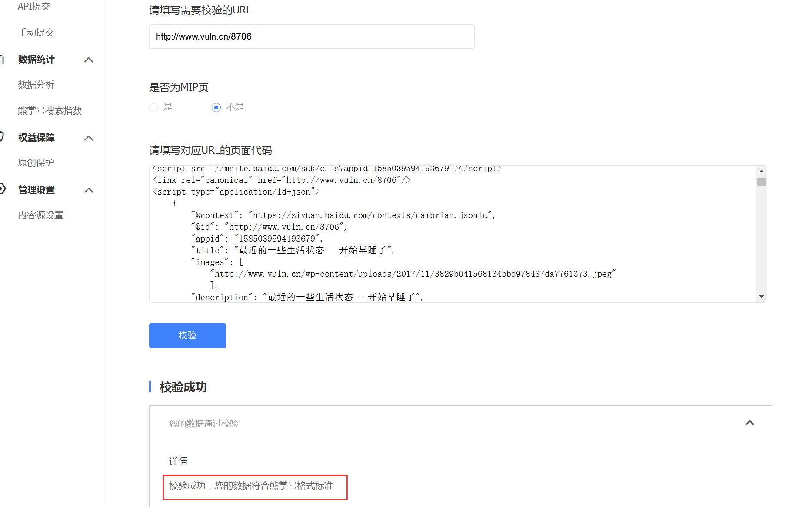812x507 pixels.
Task: Click the 管理设置 section header
Action: point(37,190)
